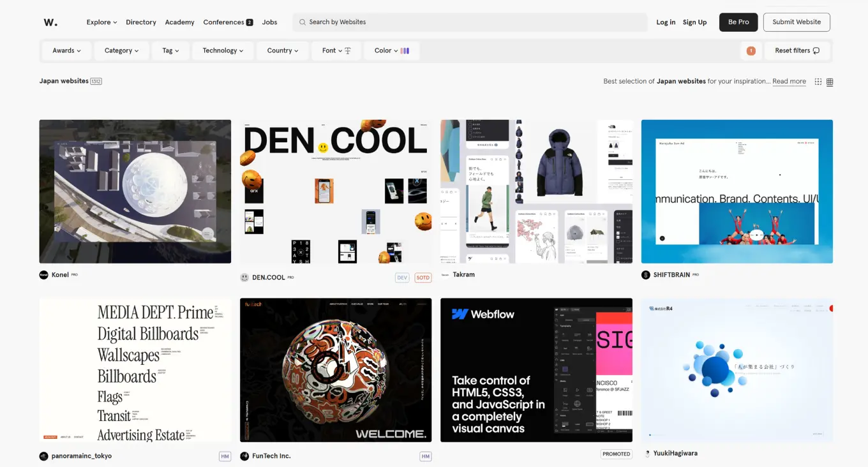
Task: Click the Takram author name
Action: pos(464,275)
